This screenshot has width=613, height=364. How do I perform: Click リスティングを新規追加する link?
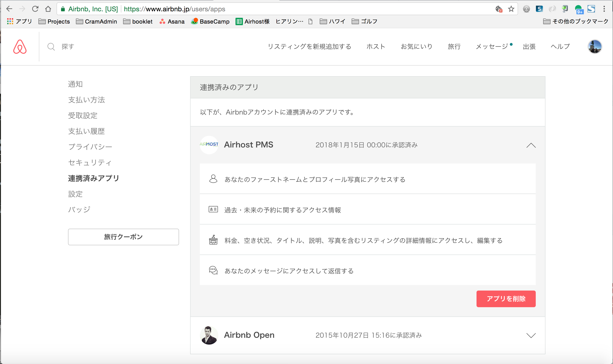pyautogui.click(x=309, y=47)
